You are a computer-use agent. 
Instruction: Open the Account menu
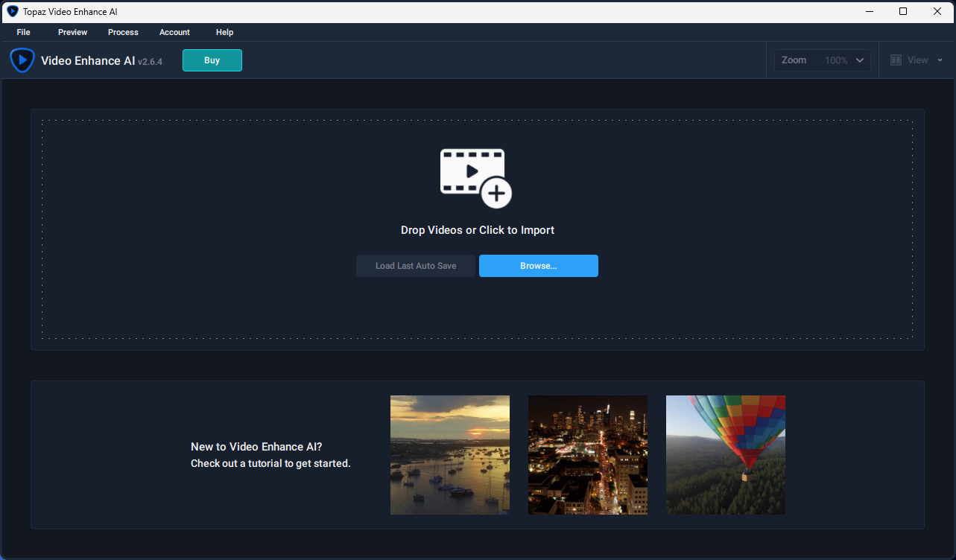[x=174, y=32]
